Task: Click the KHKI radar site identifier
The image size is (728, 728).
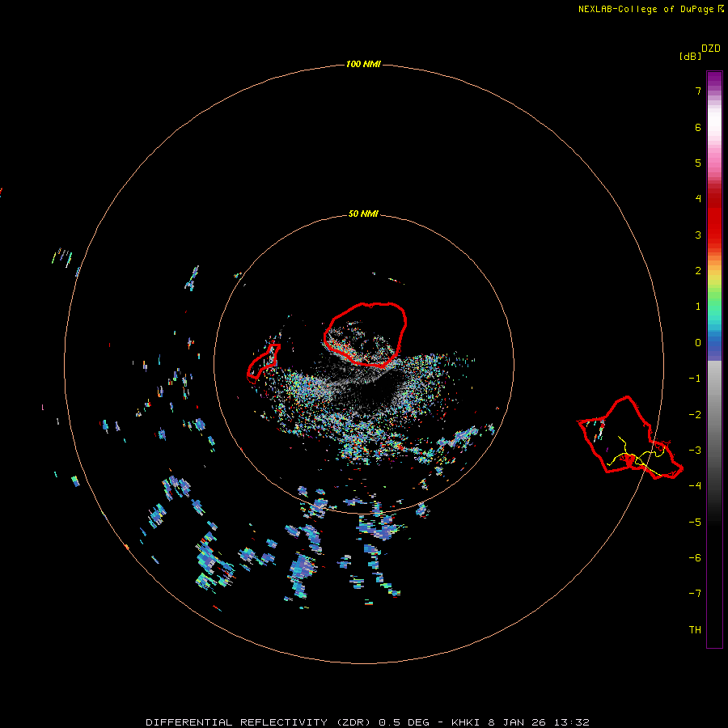Action: [x=465, y=722]
